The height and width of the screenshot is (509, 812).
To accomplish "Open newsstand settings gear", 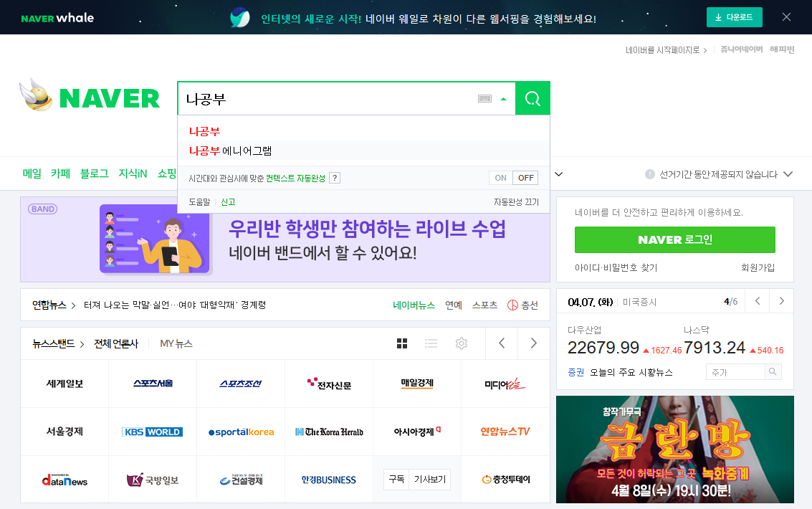I will point(462,343).
